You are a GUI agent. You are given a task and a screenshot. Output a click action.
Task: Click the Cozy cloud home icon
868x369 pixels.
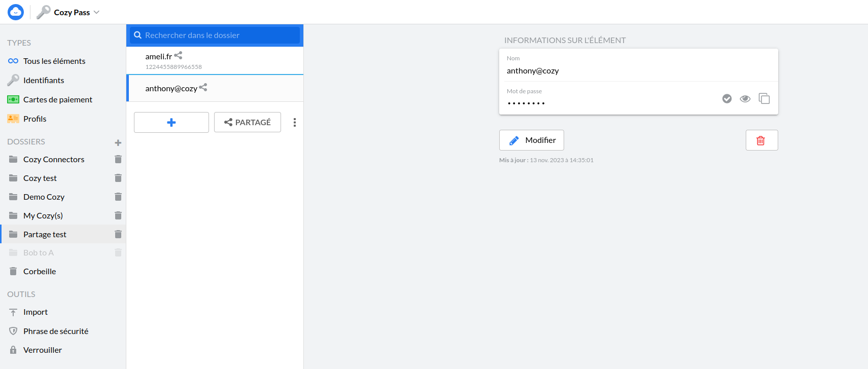pyautogui.click(x=16, y=12)
